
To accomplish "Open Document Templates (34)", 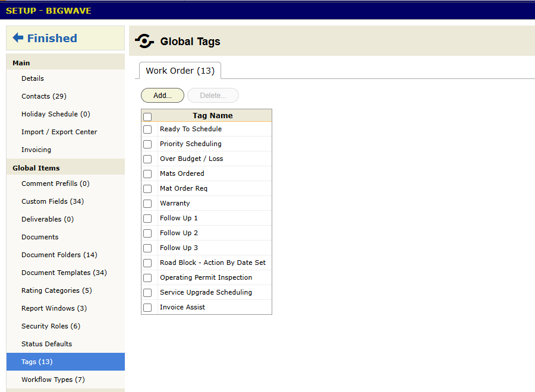I will 64,273.
